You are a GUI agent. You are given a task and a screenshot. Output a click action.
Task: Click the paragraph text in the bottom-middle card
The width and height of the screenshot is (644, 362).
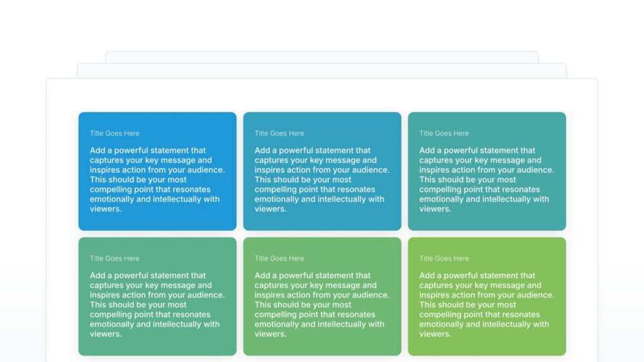321,305
